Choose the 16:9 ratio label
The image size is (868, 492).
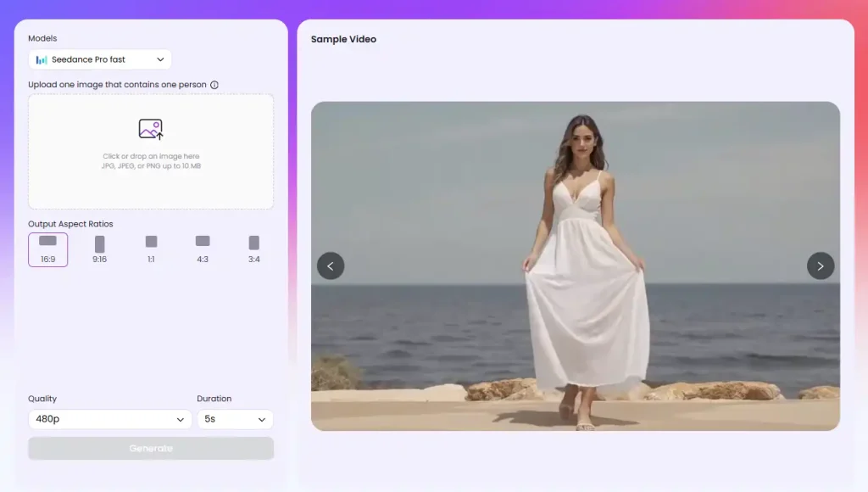[47, 260]
